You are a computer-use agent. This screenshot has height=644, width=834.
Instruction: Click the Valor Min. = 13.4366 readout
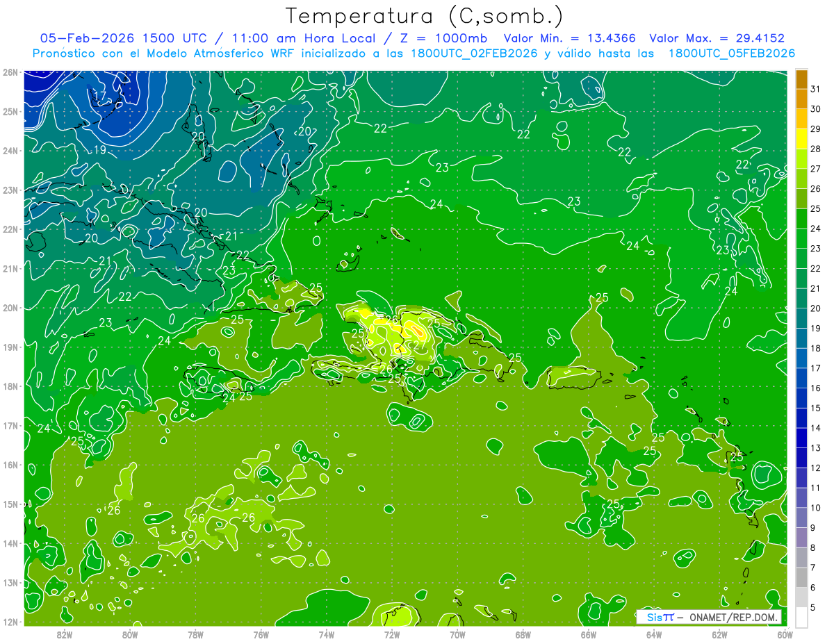point(569,38)
